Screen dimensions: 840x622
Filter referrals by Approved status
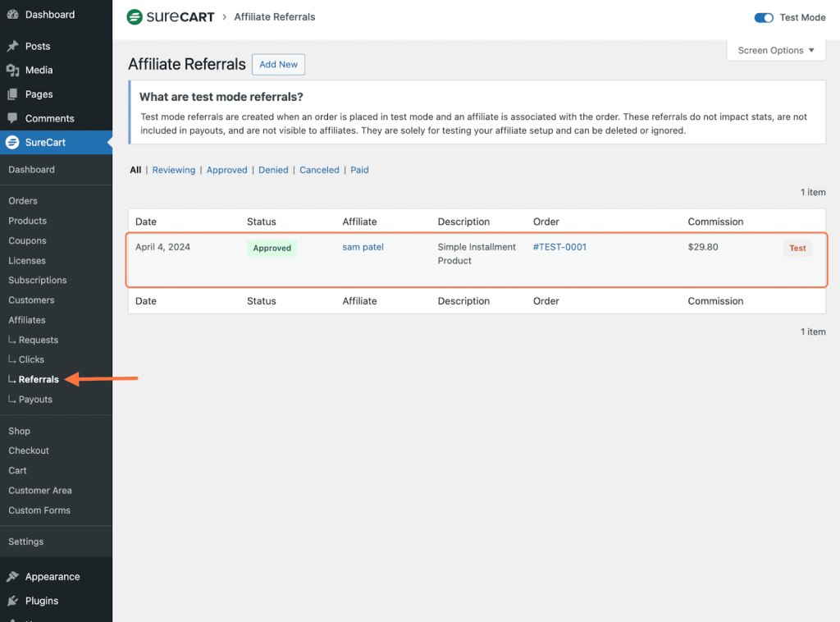tap(226, 170)
